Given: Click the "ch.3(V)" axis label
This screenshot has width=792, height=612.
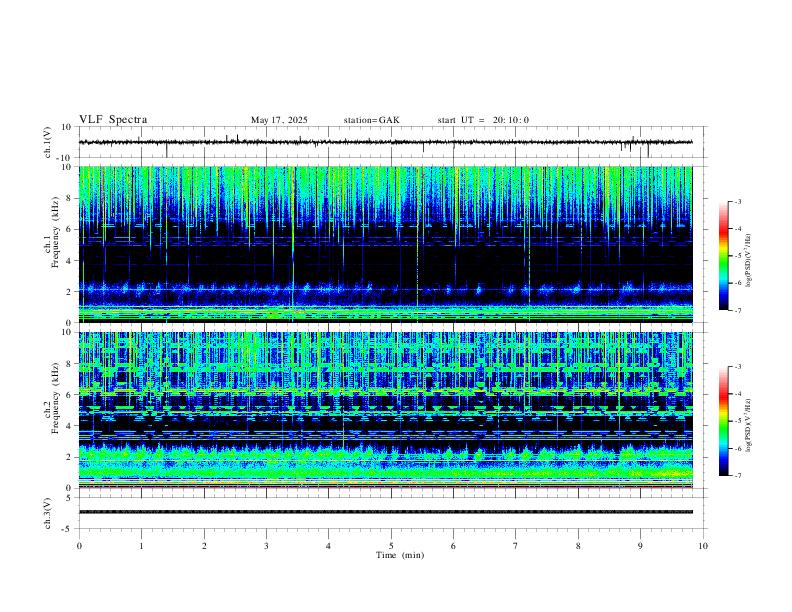Looking at the screenshot, I should point(48,513).
